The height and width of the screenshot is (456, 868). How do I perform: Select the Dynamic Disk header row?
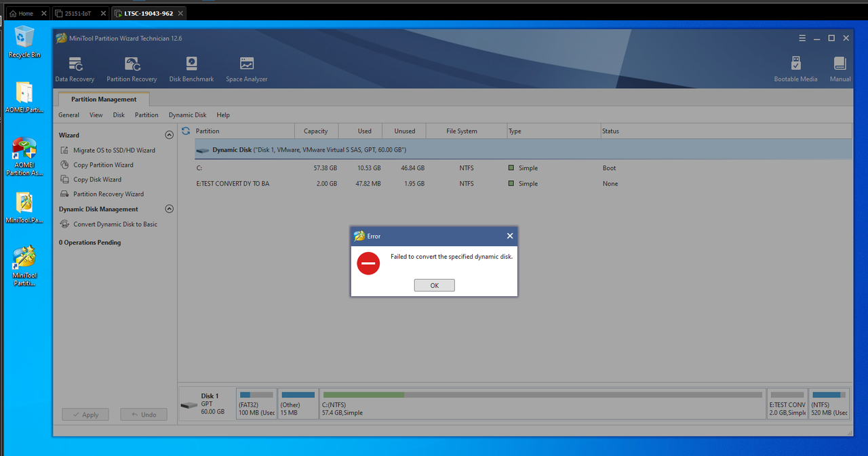[524, 150]
